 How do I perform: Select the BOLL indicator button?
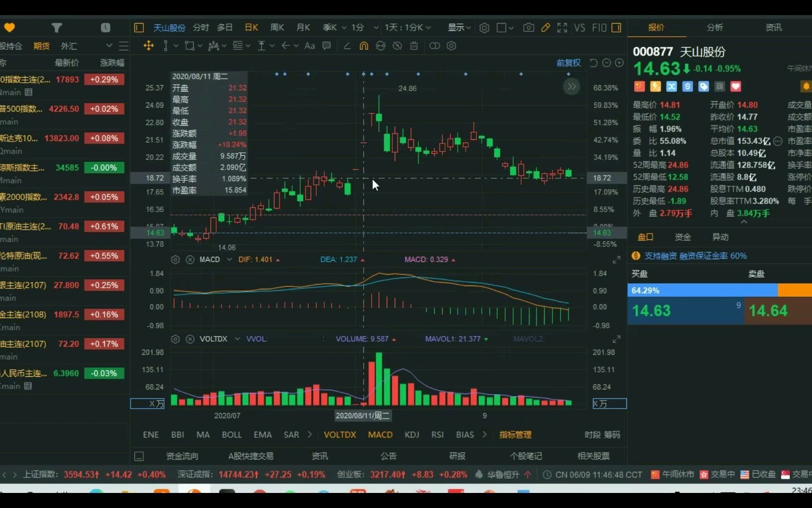coord(232,435)
